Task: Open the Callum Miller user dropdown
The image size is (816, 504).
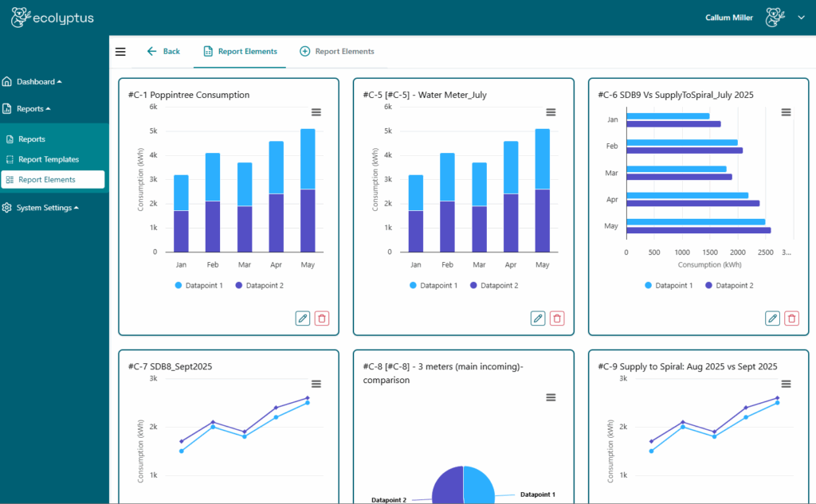Action: [800, 18]
